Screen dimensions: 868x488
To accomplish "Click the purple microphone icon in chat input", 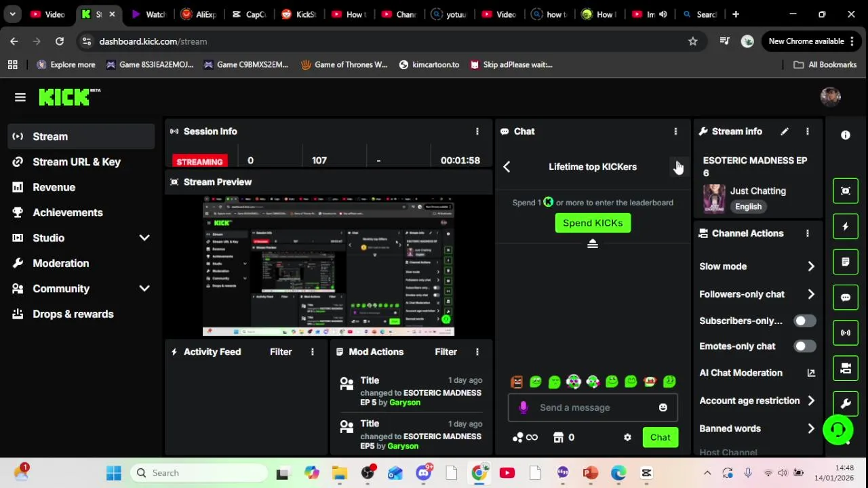I will [523, 407].
